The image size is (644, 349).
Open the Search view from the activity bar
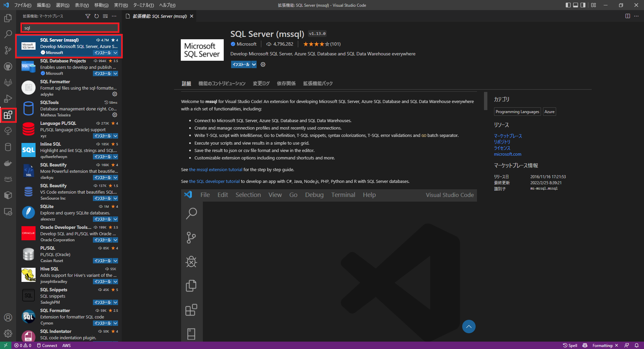8,34
